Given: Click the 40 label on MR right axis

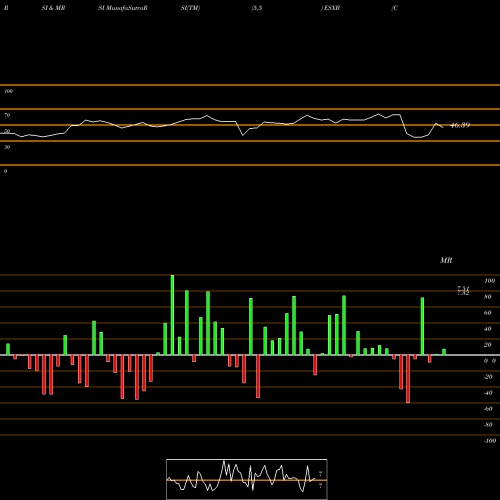Looking at the screenshot, I should [x=488, y=329].
